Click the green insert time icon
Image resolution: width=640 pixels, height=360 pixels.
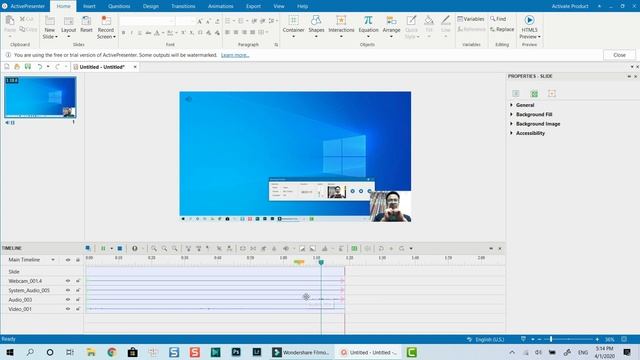pyautogui.click(x=354, y=248)
